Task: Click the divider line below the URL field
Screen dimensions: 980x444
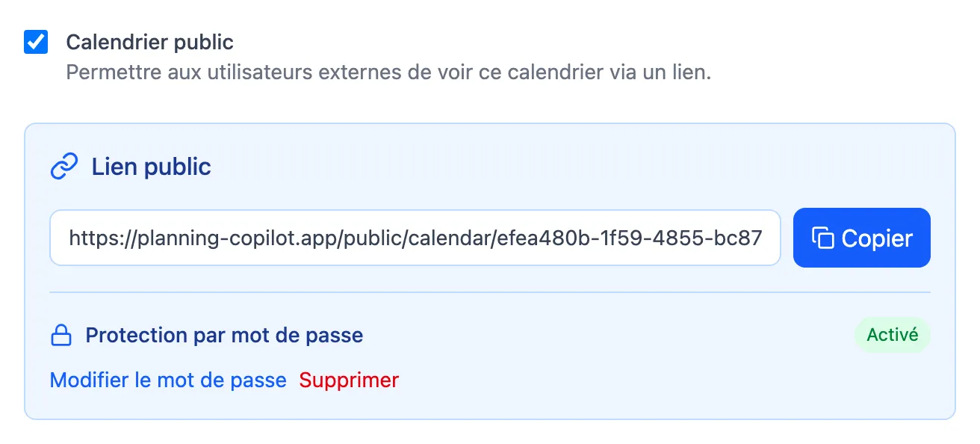Action: pos(490,292)
